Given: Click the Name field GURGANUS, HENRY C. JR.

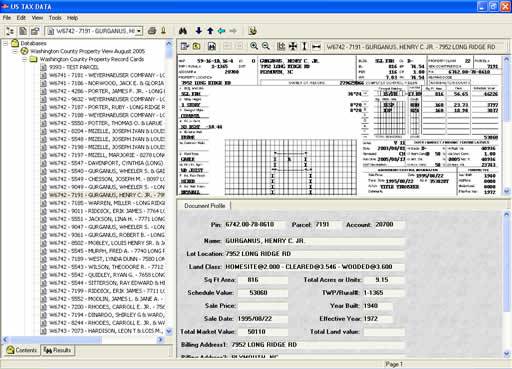Looking at the screenshot, I should pos(314,241).
